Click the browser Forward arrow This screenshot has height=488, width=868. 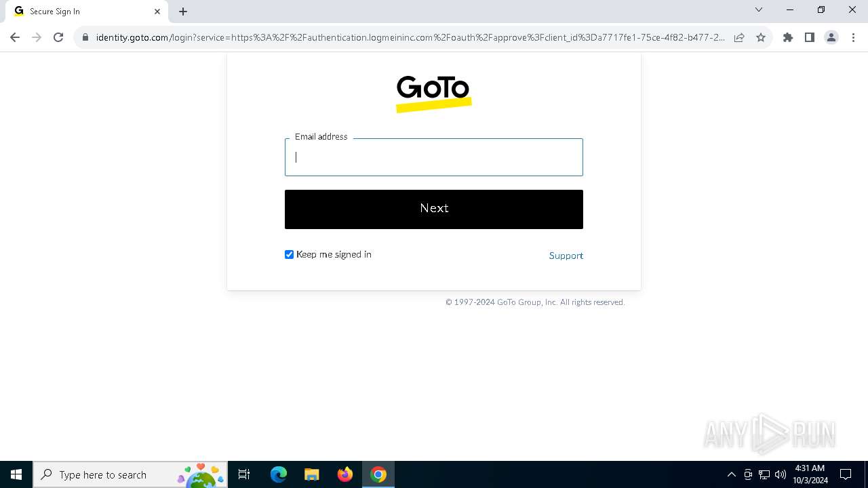coord(37,37)
